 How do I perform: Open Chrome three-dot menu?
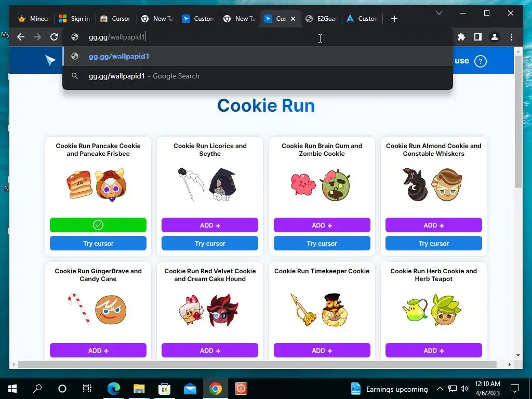[x=511, y=37]
